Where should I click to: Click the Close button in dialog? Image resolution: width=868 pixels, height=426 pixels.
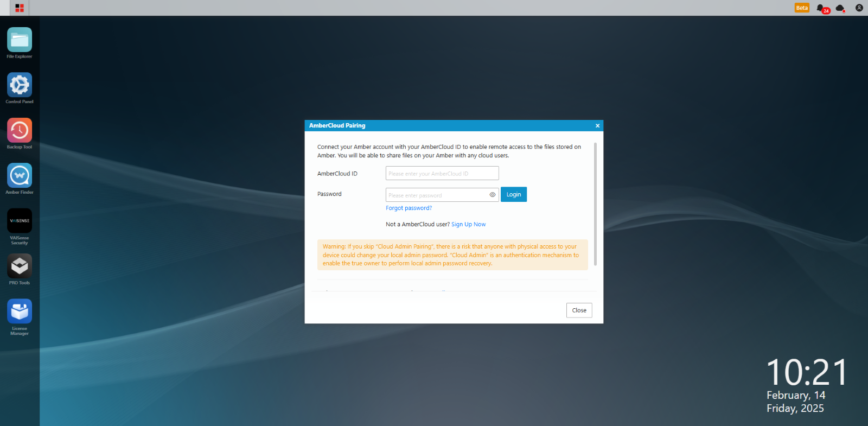(x=579, y=310)
